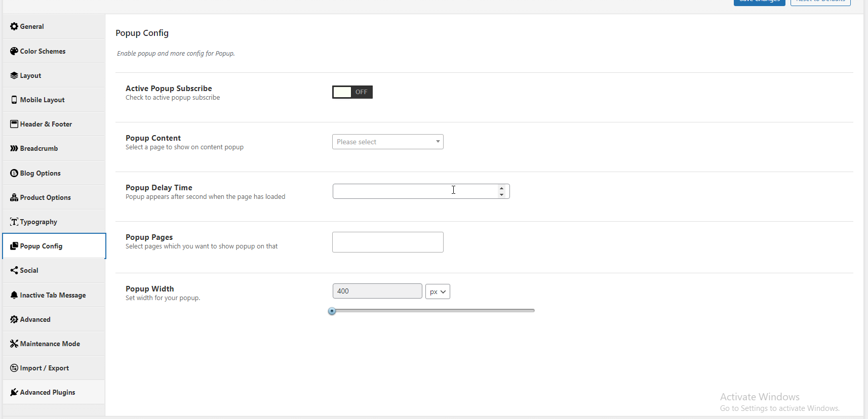Click the Inactive Tab Message bell icon

click(x=14, y=295)
